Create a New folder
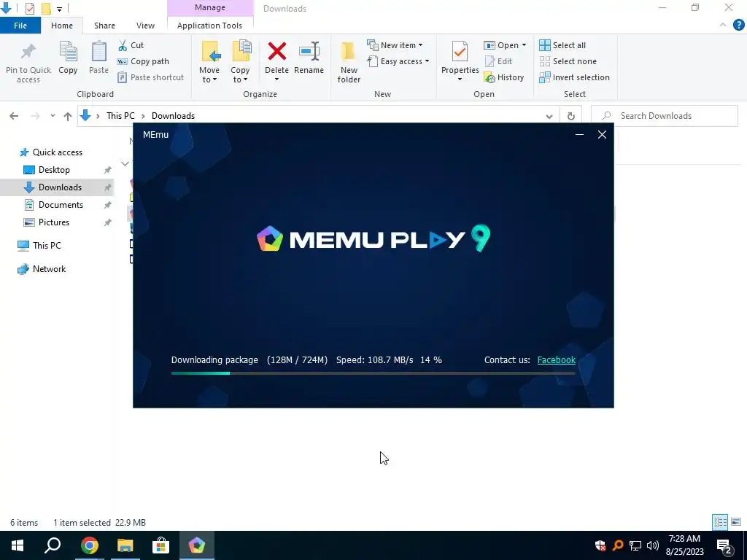 [349, 62]
